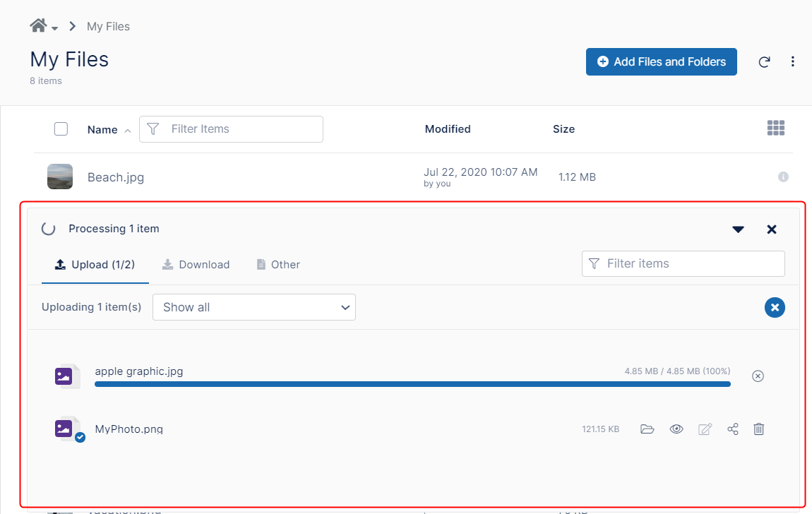Click the home icon in breadcrumb
The width and height of the screenshot is (812, 514).
tap(38, 25)
